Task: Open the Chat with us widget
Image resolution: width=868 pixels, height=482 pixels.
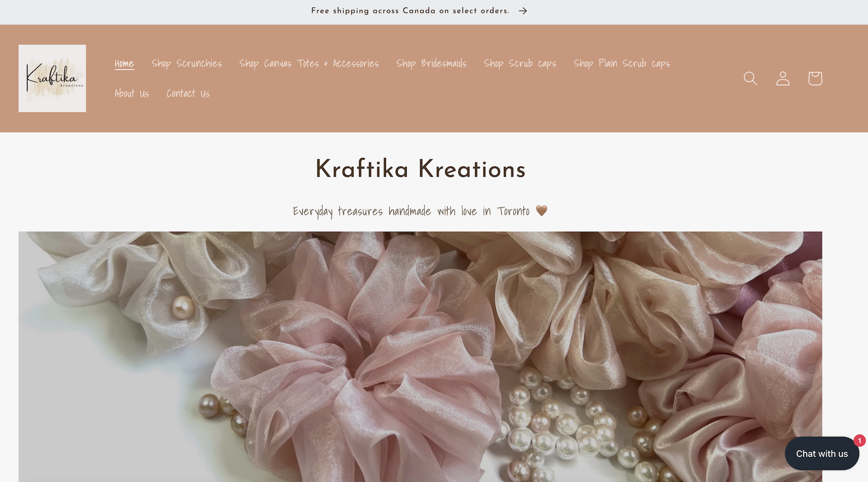Action: coord(822,454)
